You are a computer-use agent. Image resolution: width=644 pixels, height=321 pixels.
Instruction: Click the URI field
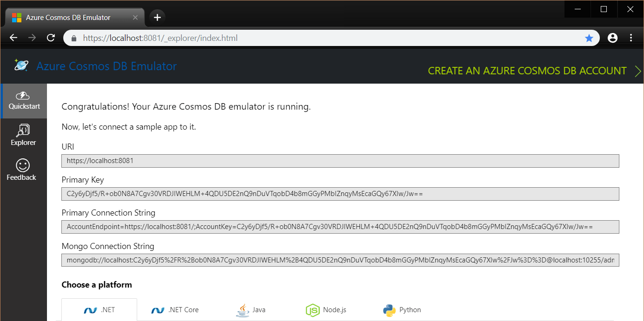point(340,161)
